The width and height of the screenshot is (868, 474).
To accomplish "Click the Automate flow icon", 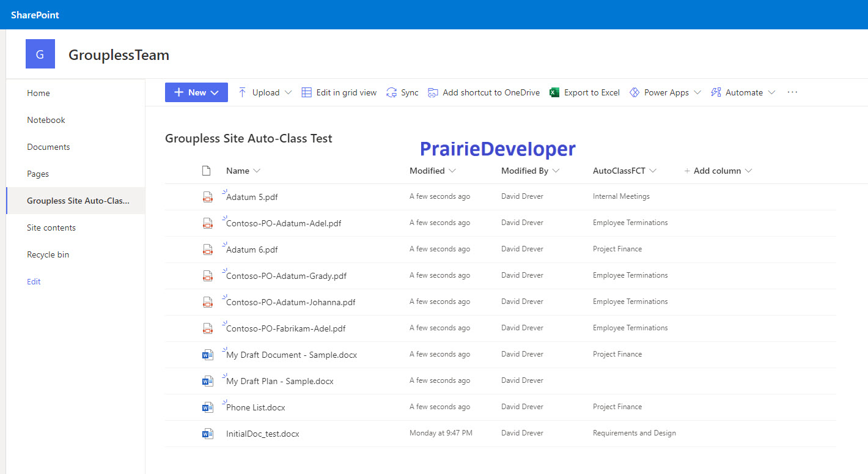I will point(716,92).
